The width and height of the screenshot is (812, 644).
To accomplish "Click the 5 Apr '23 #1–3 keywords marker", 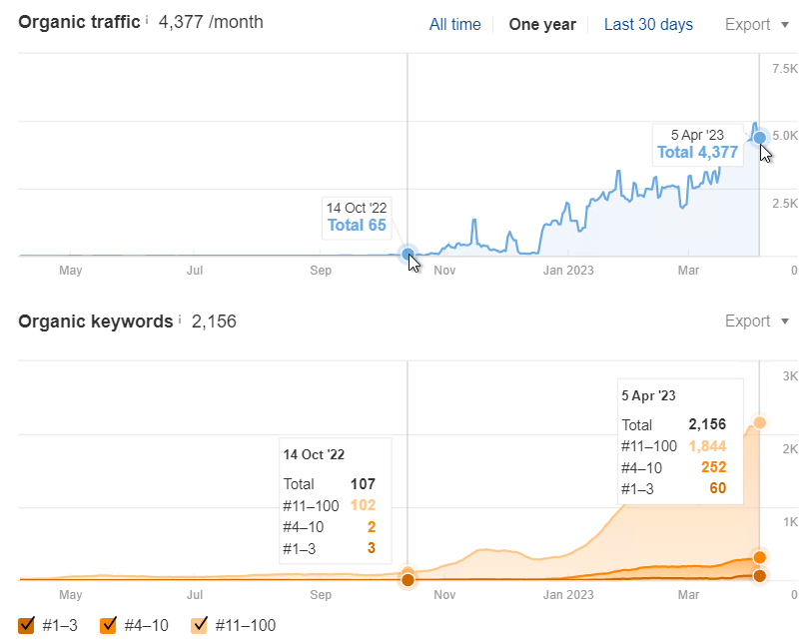I will [760, 576].
